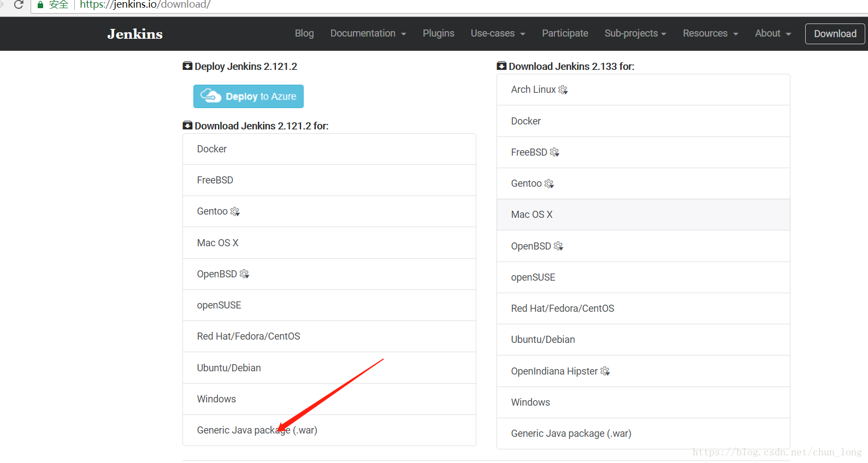
Task: Select Mac OS X under Jenkins 2.133
Action: point(643,215)
